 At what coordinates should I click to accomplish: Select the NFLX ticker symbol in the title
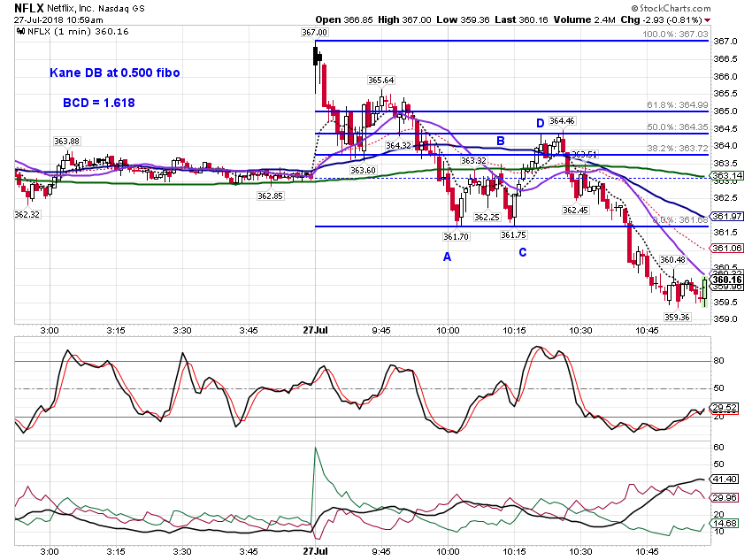click(x=29, y=8)
